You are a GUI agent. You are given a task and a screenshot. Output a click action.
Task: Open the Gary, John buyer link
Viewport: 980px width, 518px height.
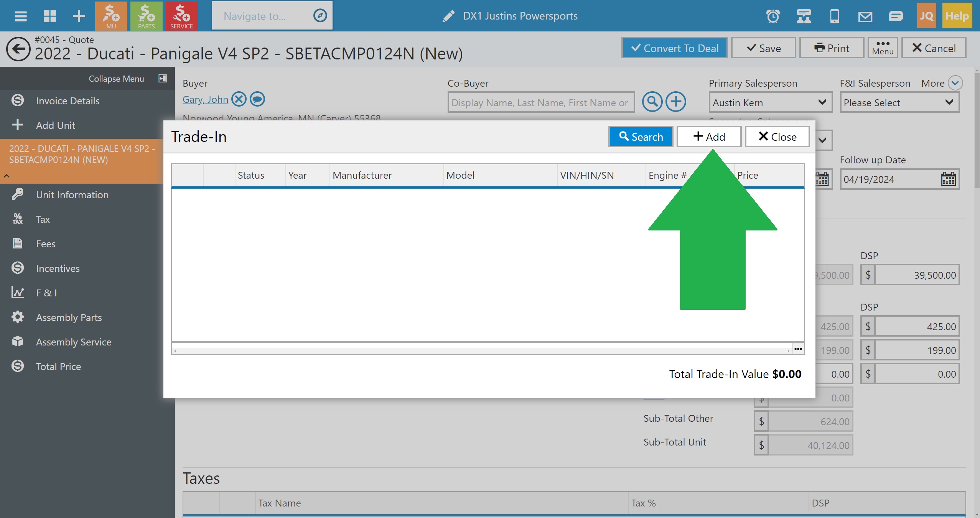[x=205, y=99]
